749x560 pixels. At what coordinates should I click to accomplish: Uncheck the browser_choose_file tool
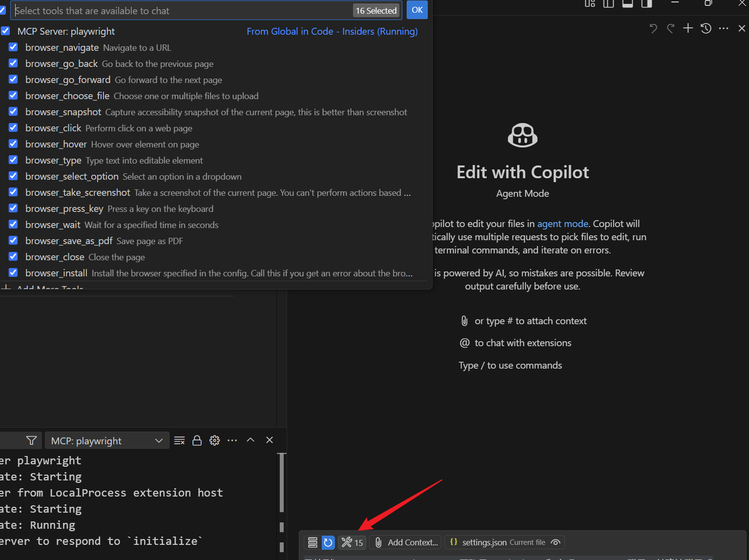tap(13, 95)
